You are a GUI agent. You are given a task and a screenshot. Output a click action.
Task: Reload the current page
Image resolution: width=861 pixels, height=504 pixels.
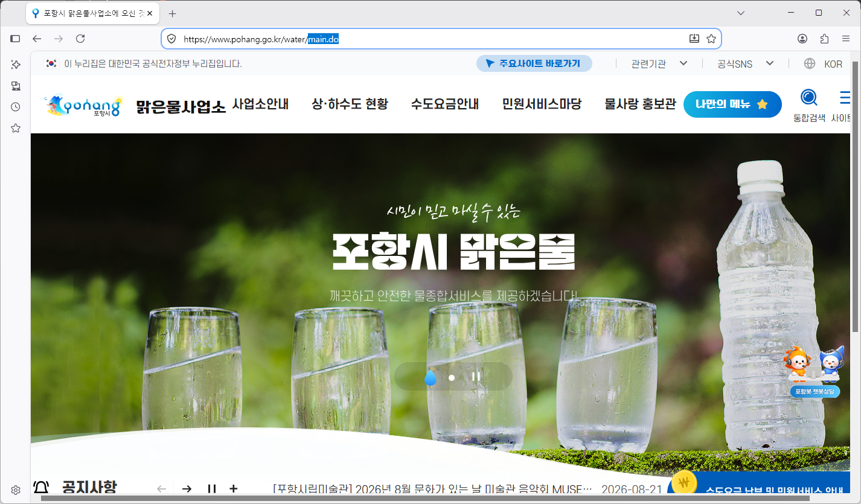pos(80,39)
